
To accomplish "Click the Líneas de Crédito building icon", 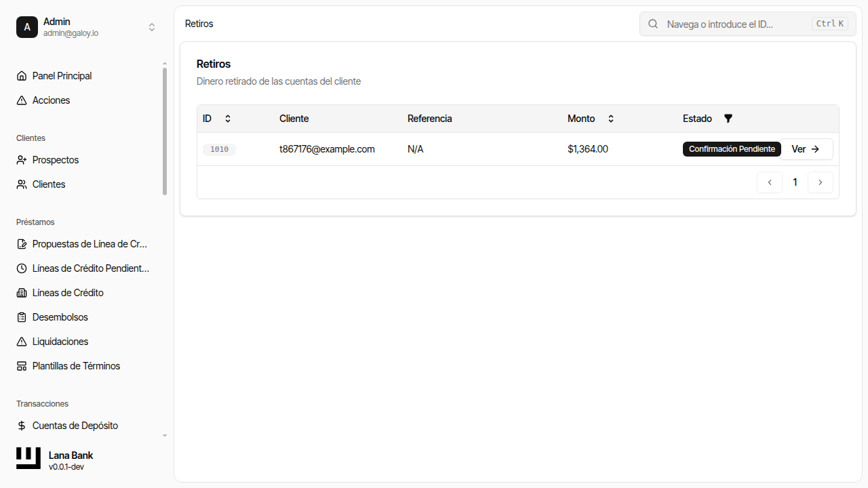I will coord(22,293).
